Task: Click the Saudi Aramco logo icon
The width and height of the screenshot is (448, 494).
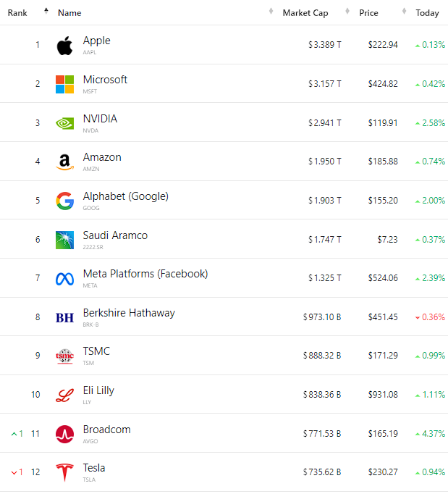Action: coord(64,240)
